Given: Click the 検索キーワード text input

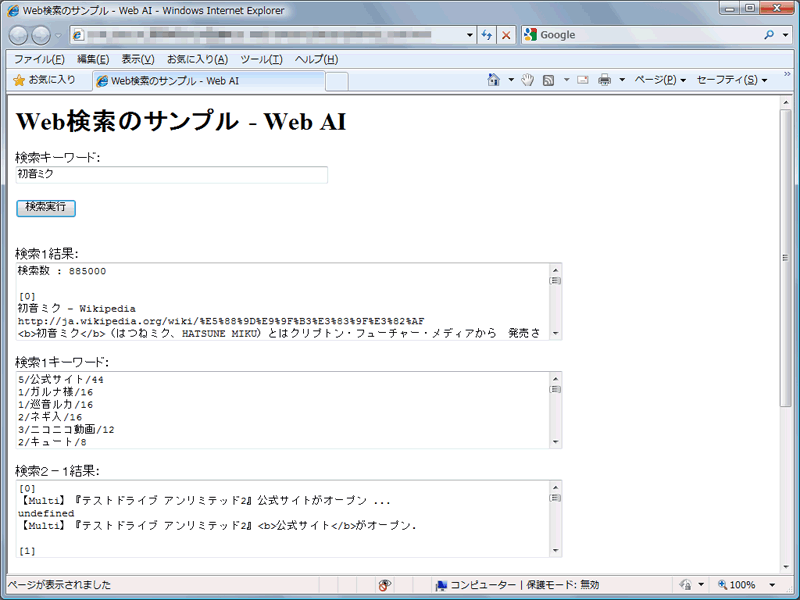Looking at the screenshot, I should (x=171, y=174).
